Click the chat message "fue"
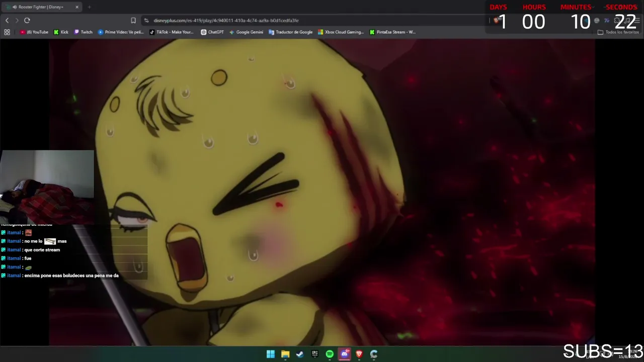This screenshot has height=362, width=644. click(28, 258)
